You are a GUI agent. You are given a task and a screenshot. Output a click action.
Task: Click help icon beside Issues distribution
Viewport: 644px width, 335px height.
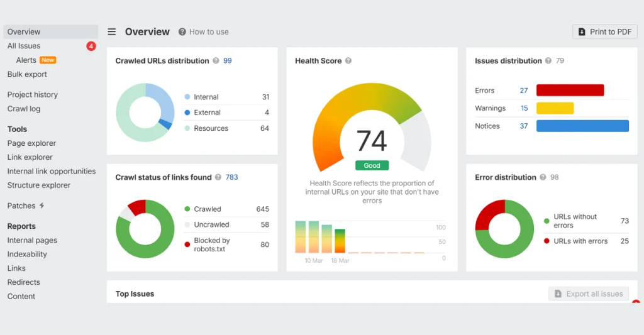pyautogui.click(x=548, y=61)
